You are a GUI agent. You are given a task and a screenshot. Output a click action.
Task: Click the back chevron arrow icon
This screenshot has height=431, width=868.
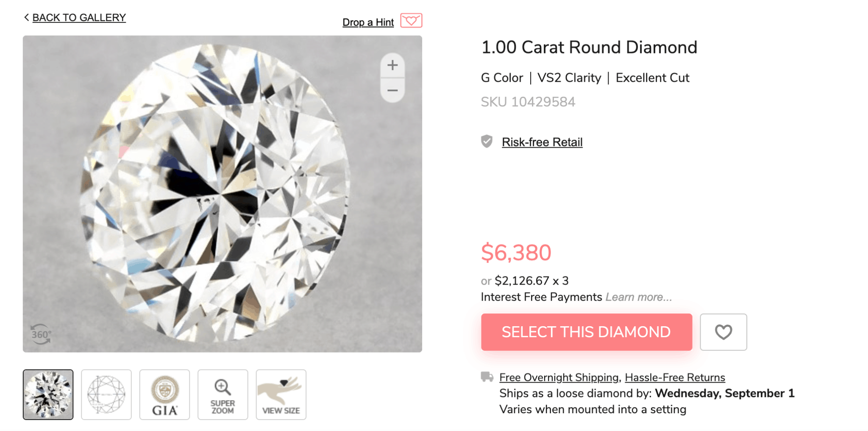(26, 17)
